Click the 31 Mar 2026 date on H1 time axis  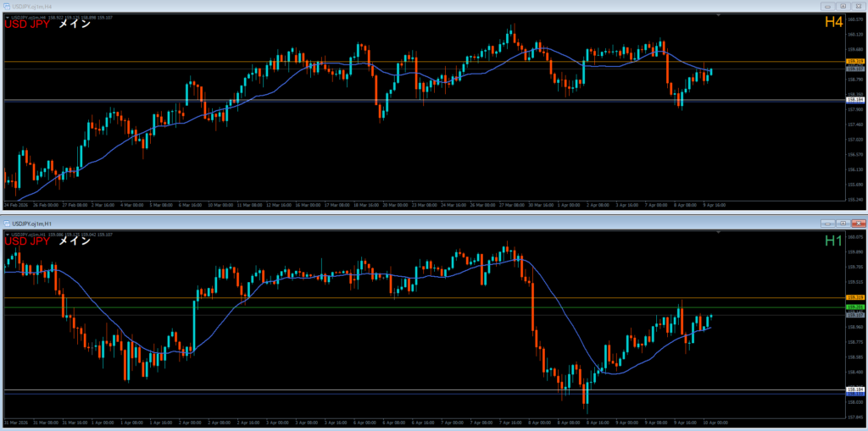pyautogui.click(x=14, y=423)
